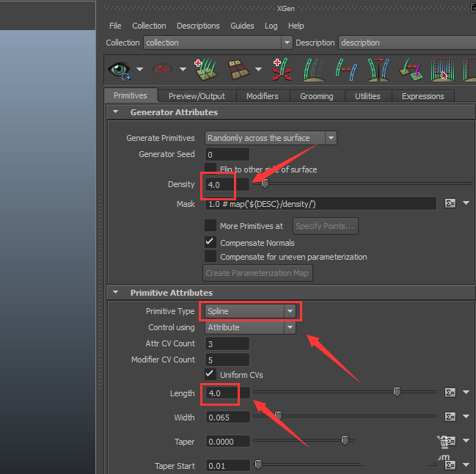Click the Generator Seed input field
The height and width of the screenshot is (474, 476).
227,154
